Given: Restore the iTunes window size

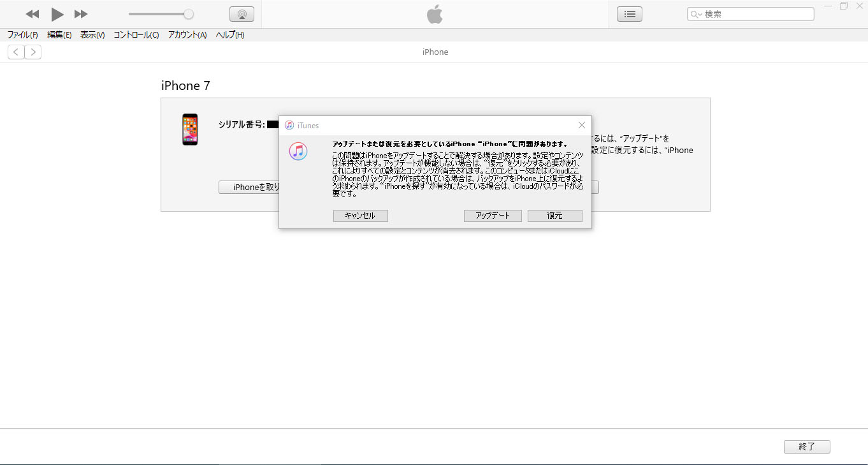Looking at the screenshot, I should coord(844,6).
